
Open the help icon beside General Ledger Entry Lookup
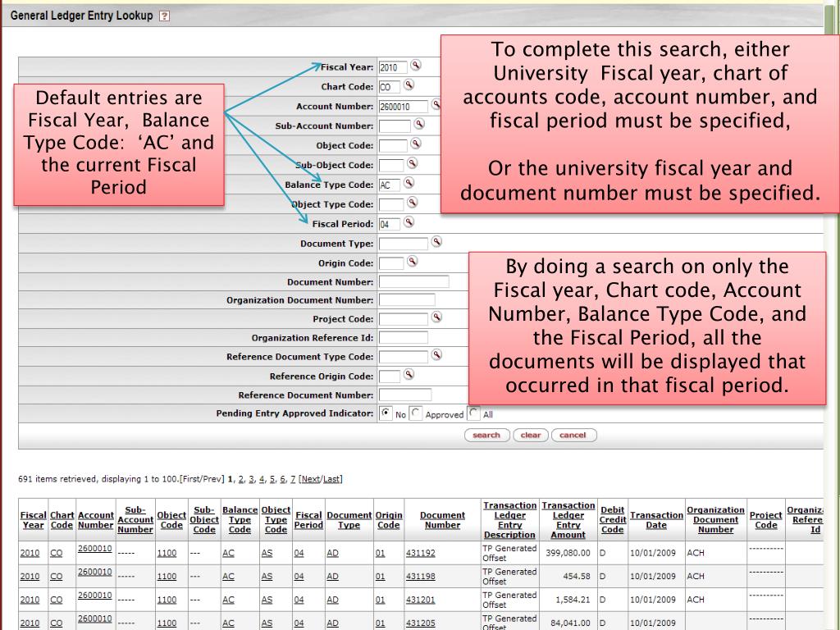coord(165,16)
